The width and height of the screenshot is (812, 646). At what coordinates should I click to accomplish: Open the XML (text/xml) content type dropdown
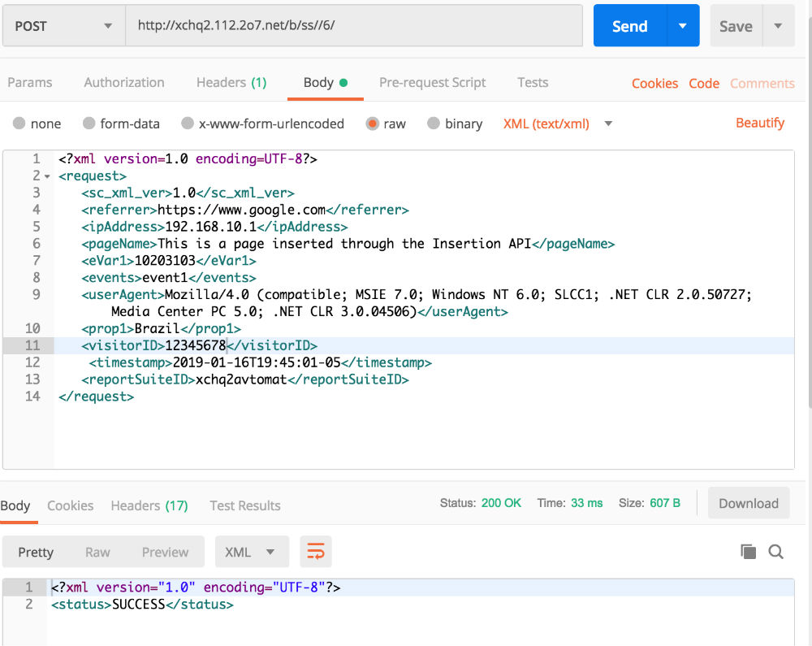point(558,124)
